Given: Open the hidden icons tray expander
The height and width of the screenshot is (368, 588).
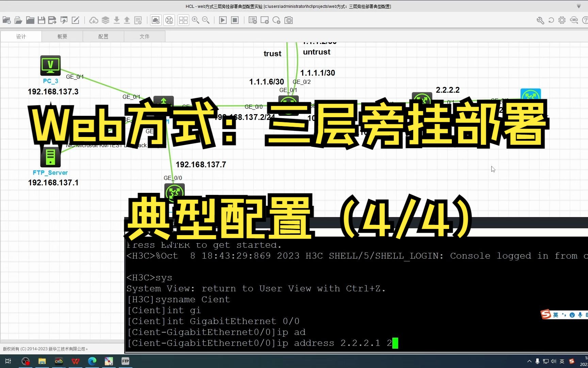Looking at the screenshot, I should coord(529,361).
